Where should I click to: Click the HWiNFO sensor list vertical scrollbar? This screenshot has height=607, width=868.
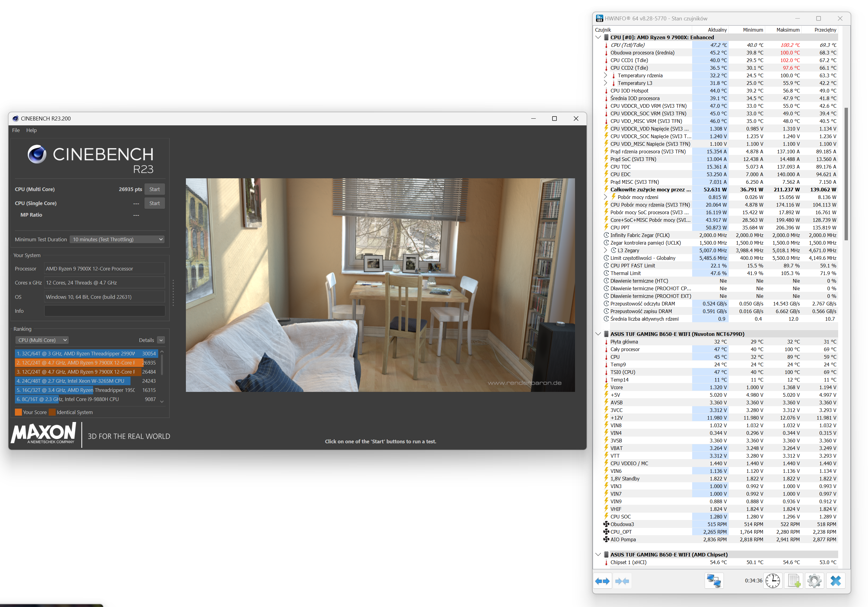click(x=846, y=174)
